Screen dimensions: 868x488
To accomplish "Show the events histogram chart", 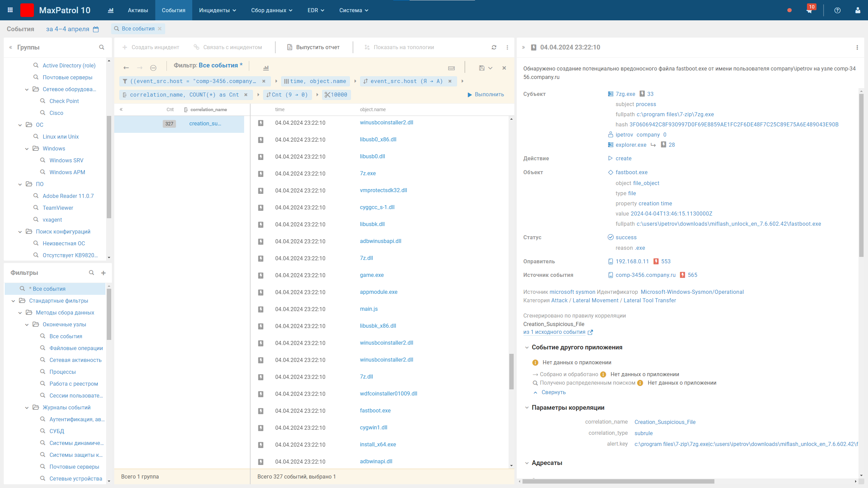I will pos(266,68).
